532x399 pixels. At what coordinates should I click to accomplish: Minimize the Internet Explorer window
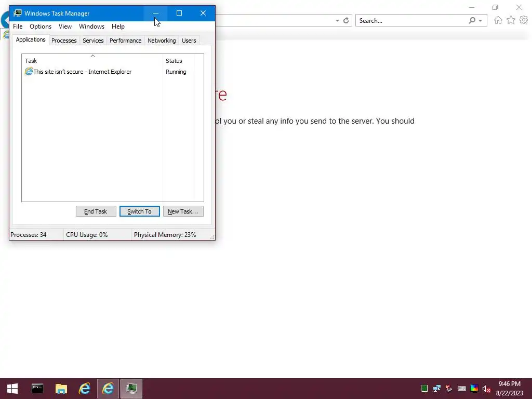pos(472,7)
